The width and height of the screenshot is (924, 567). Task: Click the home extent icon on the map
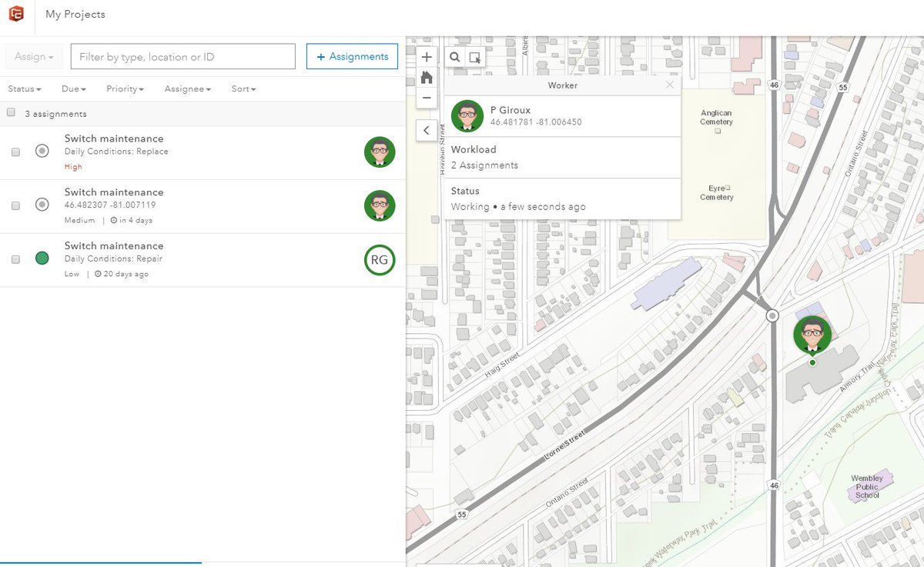pos(427,77)
